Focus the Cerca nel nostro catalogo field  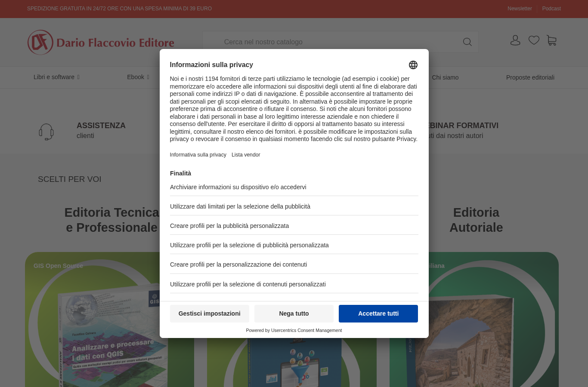[340, 42]
